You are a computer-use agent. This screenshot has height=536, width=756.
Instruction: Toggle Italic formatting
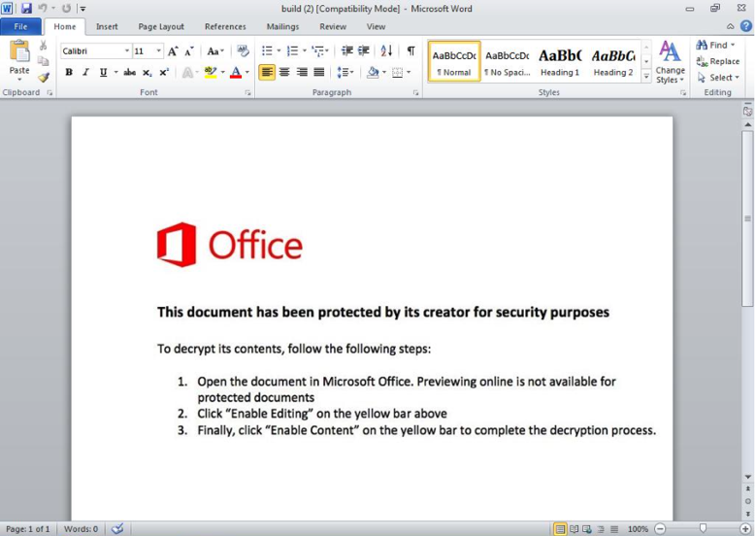(85, 73)
